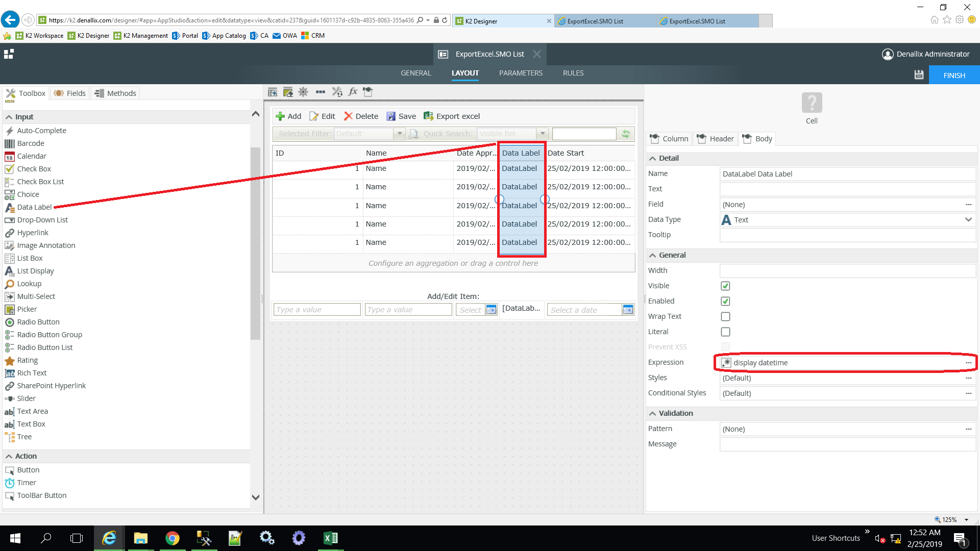Toggle the Wrap Text checkbox
Image resolution: width=980 pixels, height=551 pixels.
tap(725, 316)
